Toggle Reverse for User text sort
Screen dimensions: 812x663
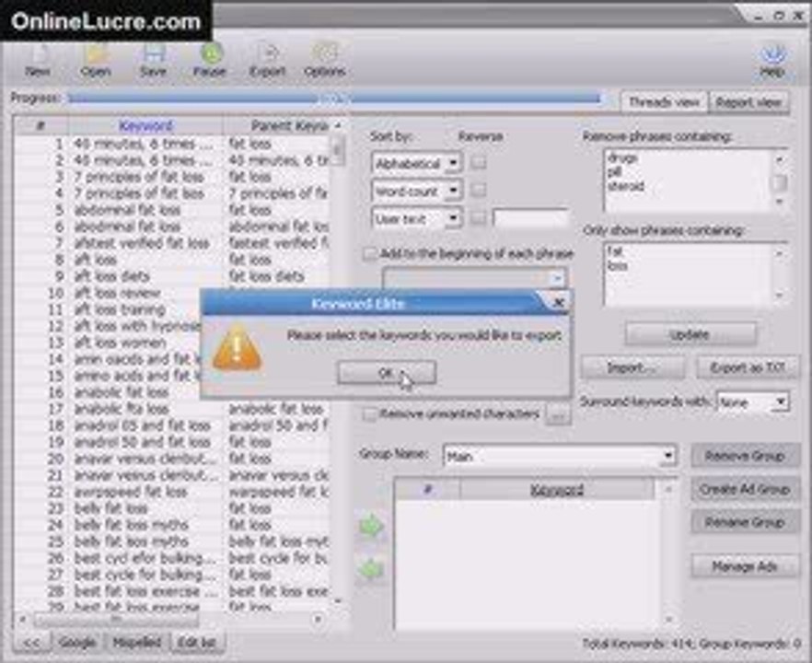pyautogui.click(x=479, y=218)
